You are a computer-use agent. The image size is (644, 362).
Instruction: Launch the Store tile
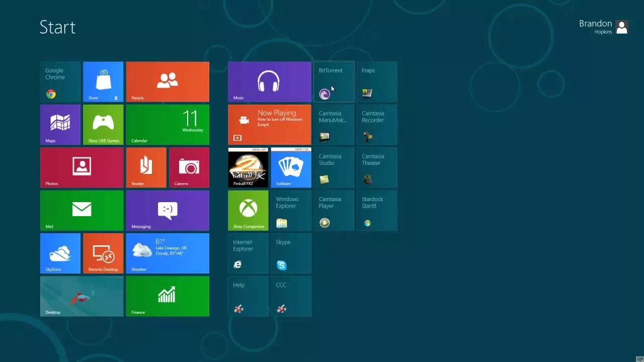tap(103, 82)
